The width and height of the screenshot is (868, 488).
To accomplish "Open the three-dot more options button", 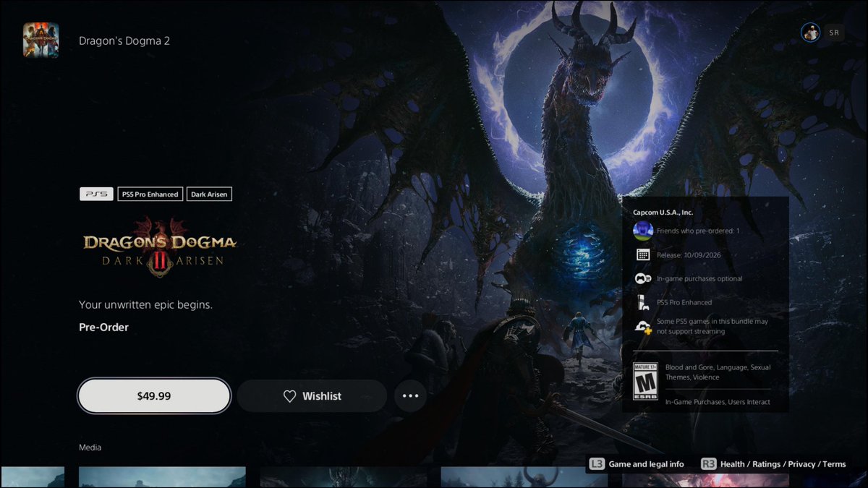I will tap(410, 396).
